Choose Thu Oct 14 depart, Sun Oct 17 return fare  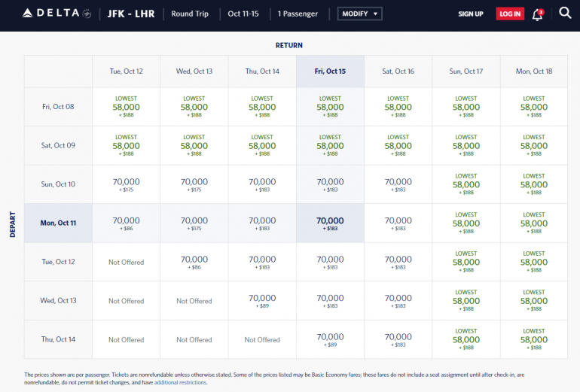(466, 339)
